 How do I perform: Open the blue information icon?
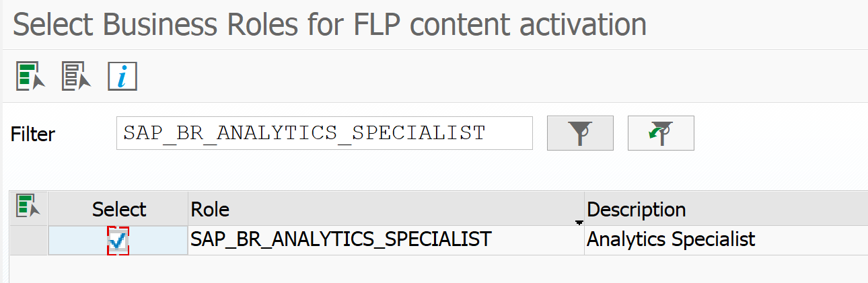(122, 76)
